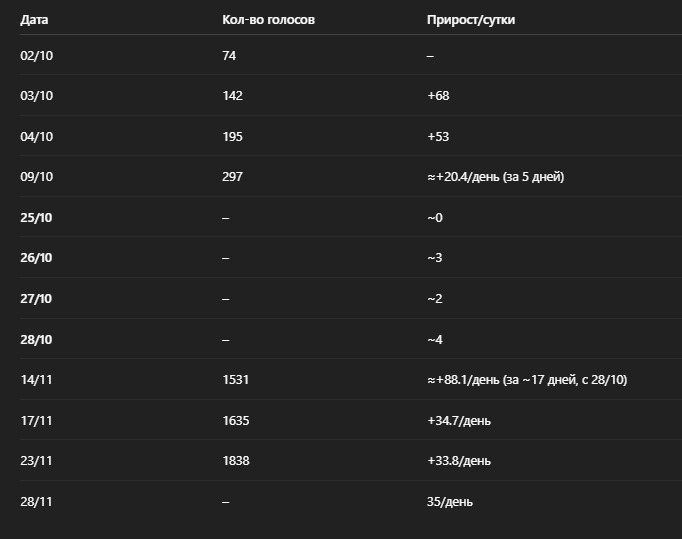Click the vote count 1635
The width and height of the screenshot is (682, 539).
tap(236, 421)
